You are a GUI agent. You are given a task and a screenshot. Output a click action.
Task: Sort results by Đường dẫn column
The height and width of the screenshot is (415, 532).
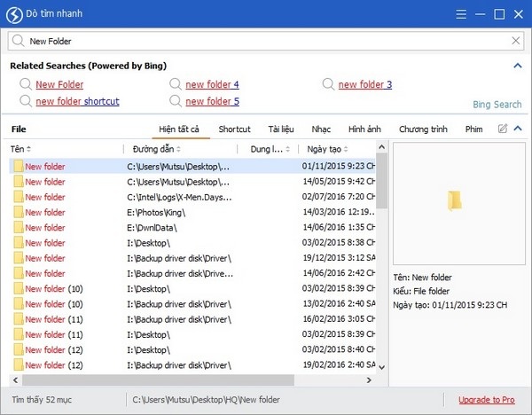coord(156,149)
